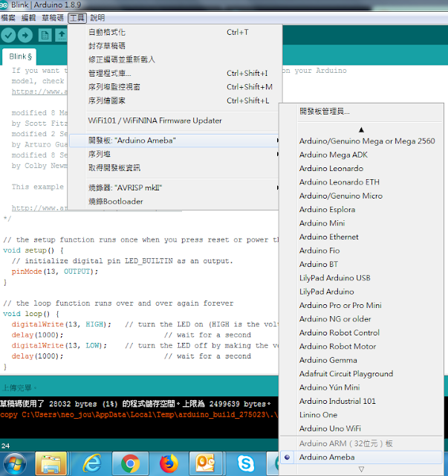
Task: Open the 編輯 (Edit) menu
Action: pos(28,18)
